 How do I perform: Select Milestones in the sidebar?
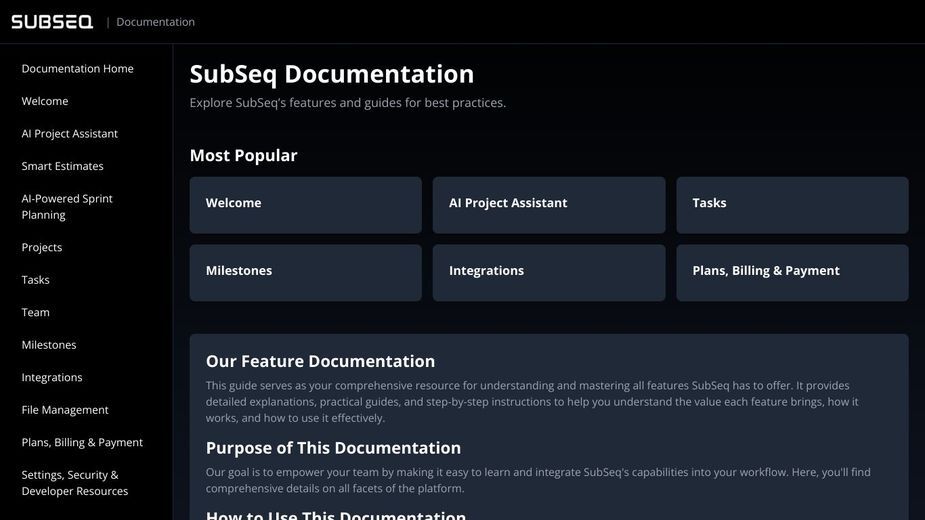point(49,345)
